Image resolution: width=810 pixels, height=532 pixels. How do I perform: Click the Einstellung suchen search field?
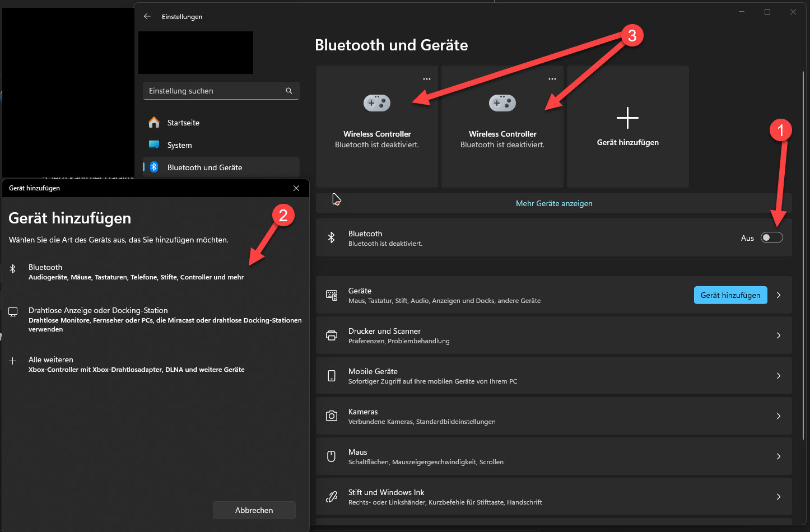[x=215, y=91]
